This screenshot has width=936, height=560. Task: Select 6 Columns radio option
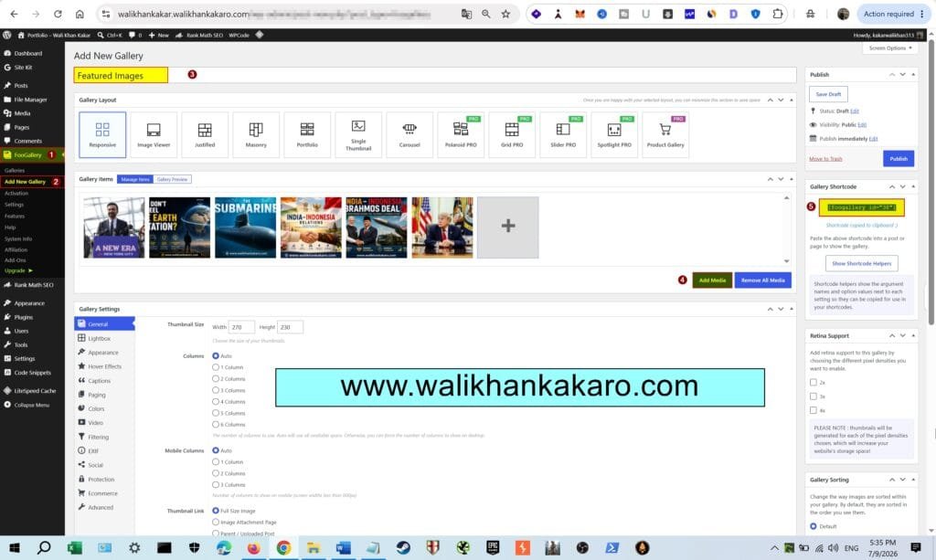point(216,424)
